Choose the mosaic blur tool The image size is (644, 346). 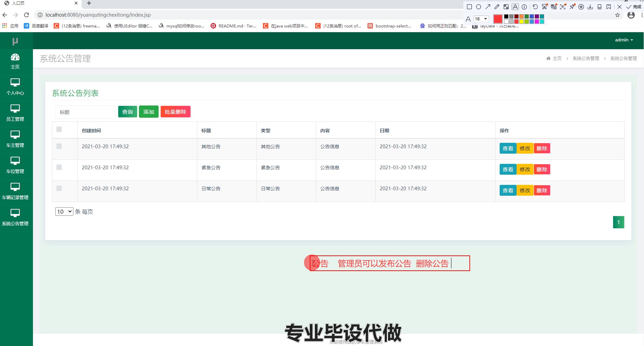[506, 7]
